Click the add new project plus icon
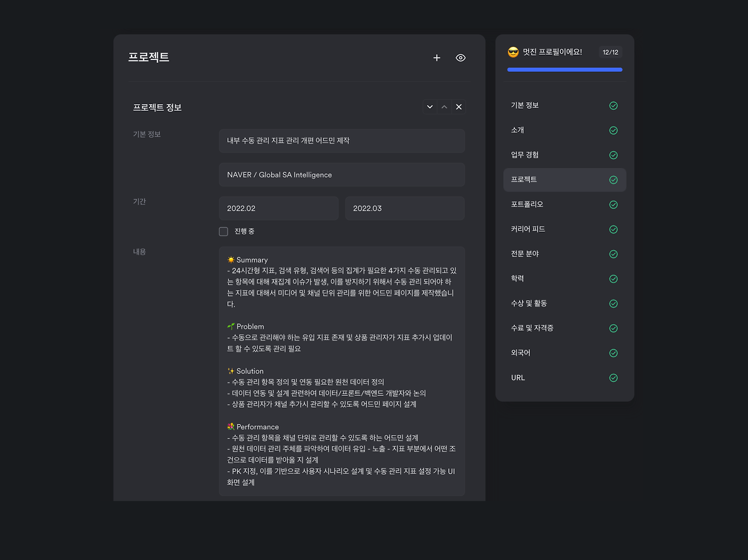The image size is (748, 560). pyautogui.click(x=437, y=58)
